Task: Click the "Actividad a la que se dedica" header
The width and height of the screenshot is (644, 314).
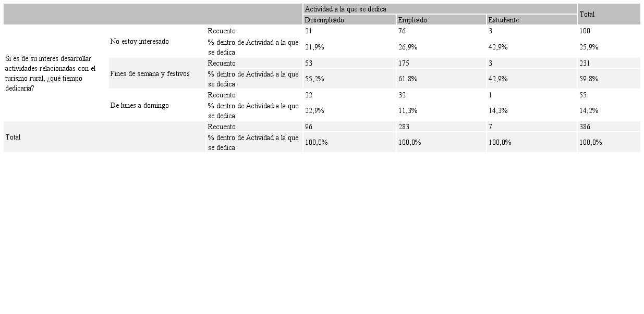Action: (345, 9)
